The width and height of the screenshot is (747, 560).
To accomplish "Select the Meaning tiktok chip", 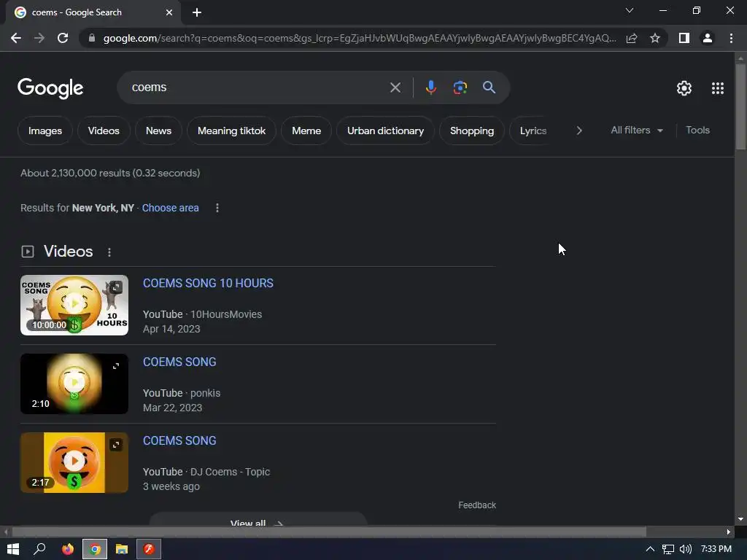I will coord(231,131).
